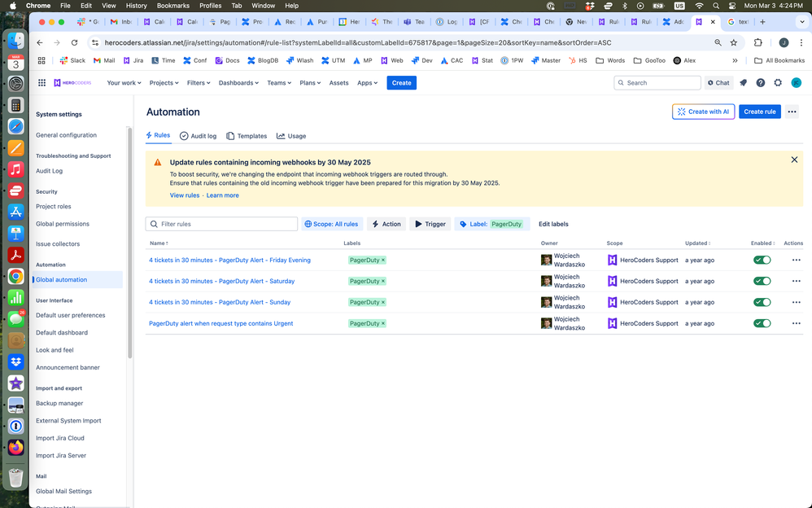Open Dropbox from the Dock

(x=16, y=361)
